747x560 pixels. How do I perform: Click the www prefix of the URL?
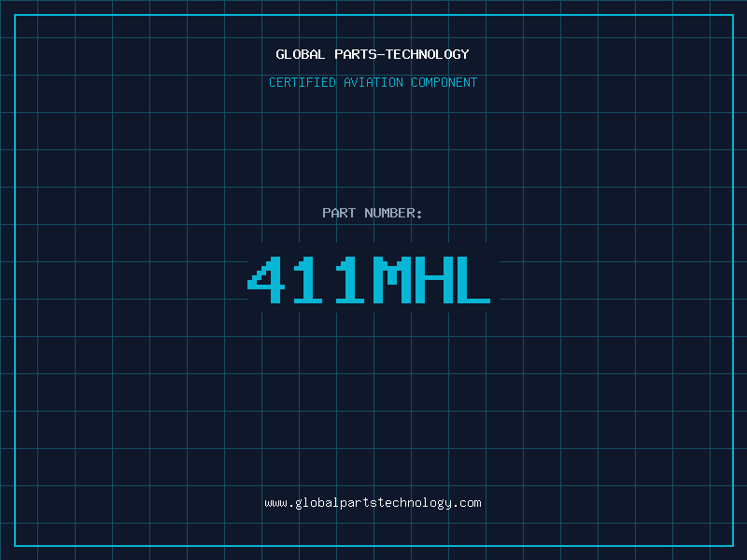(275, 503)
